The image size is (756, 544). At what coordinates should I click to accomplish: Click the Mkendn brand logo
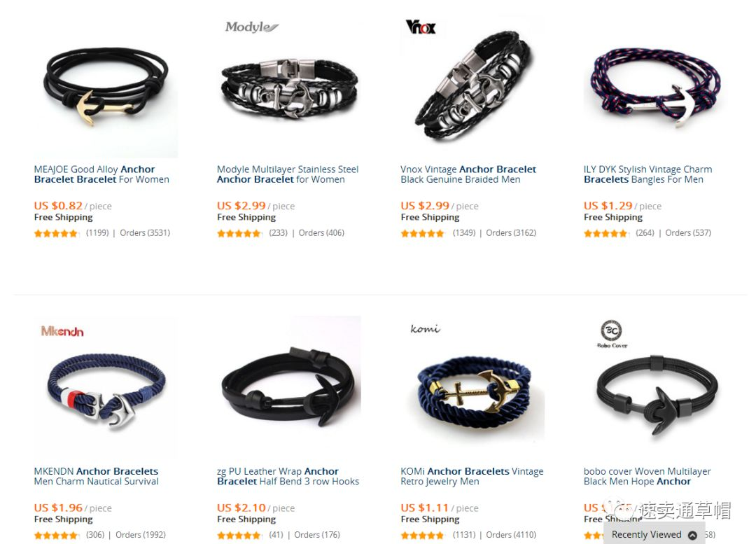coord(62,331)
